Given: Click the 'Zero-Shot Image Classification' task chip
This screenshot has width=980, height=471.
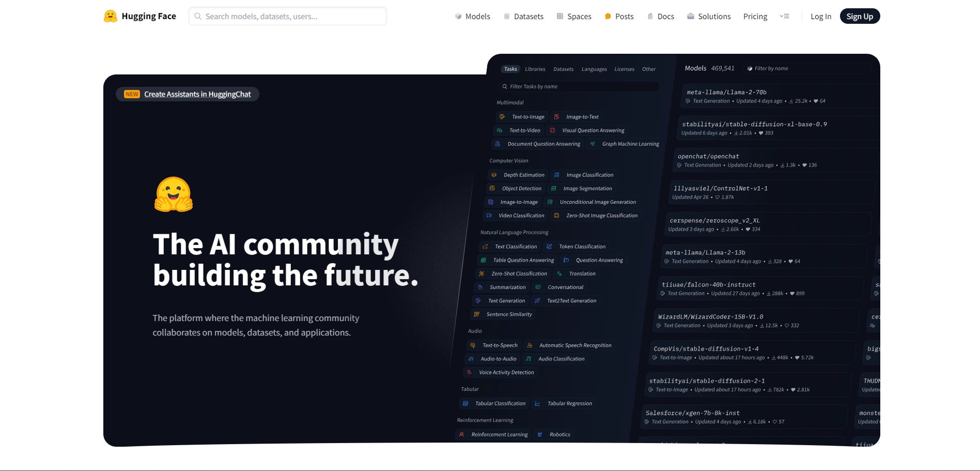Looking at the screenshot, I should tap(596, 215).
